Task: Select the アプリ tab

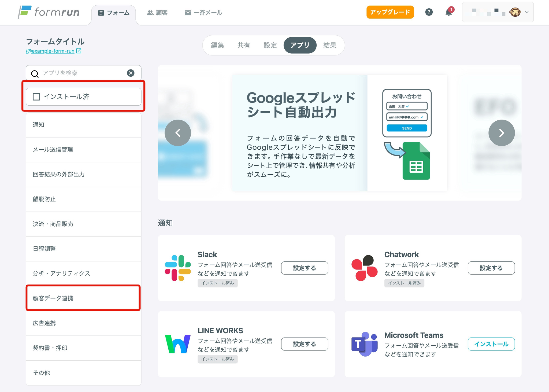Action: point(300,45)
